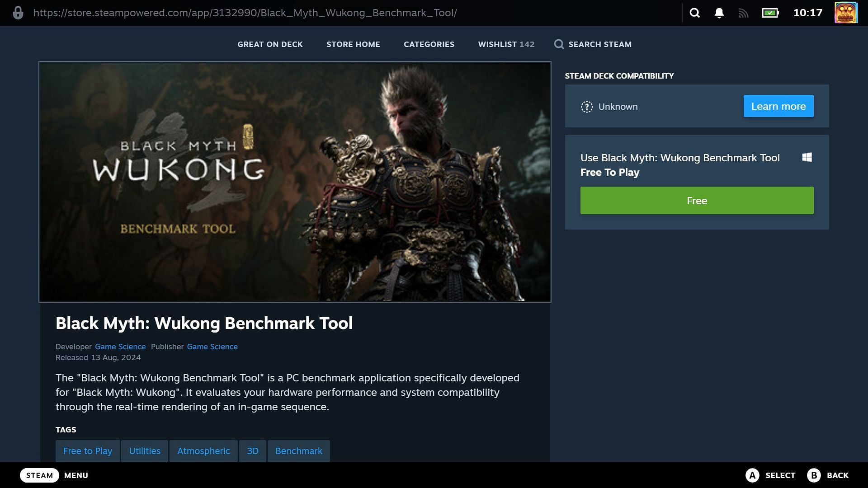Viewport: 868px width, 488px height.
Task: Check the battery status icon
Action: point(770,13)
